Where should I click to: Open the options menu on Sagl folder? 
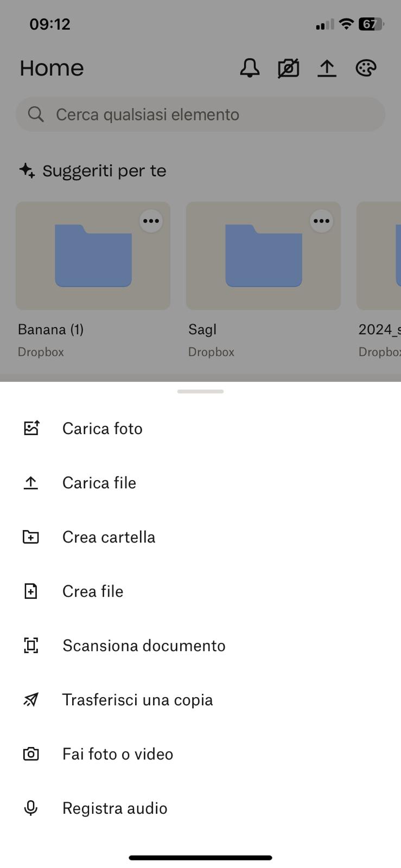(x=321, y=221)
